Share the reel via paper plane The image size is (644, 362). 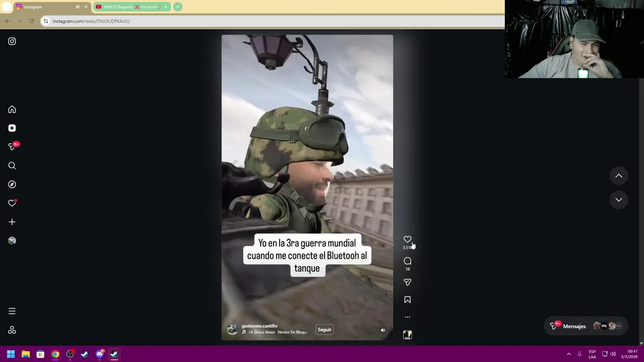(408, 283)
